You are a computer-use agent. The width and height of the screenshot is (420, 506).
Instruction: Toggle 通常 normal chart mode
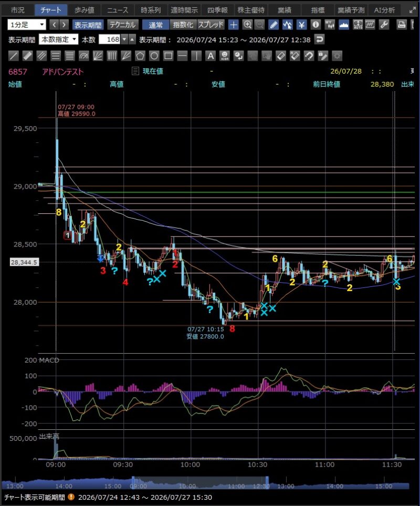click(x=156, y=25)
